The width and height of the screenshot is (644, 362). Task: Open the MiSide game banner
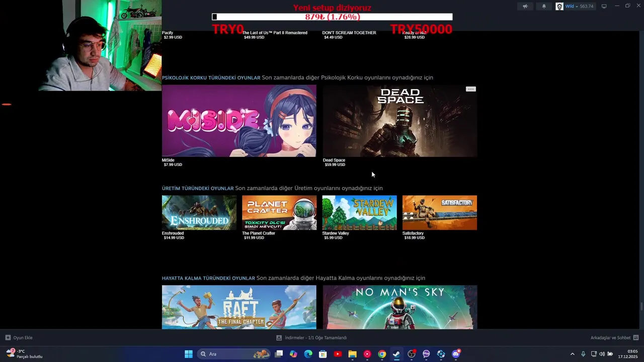point(239,121)
